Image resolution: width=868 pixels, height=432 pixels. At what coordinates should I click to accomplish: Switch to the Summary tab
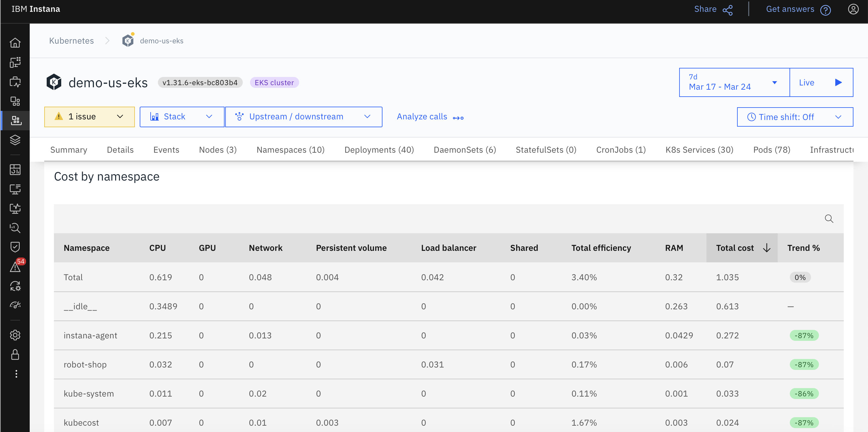click(x=68, y=149)
